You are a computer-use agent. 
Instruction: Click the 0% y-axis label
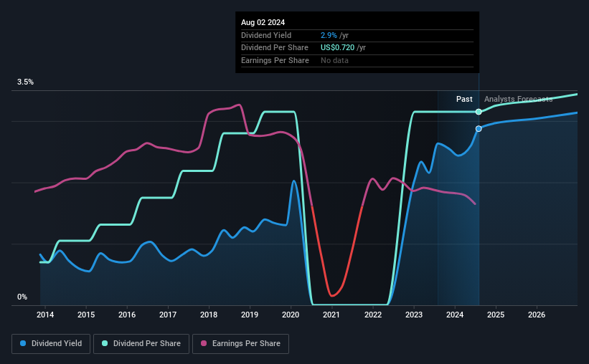pyautogui.click(x=22, y=297)
